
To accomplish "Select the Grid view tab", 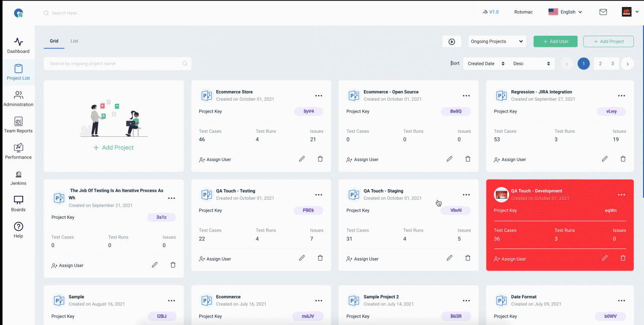I will (x=54, y=41).
